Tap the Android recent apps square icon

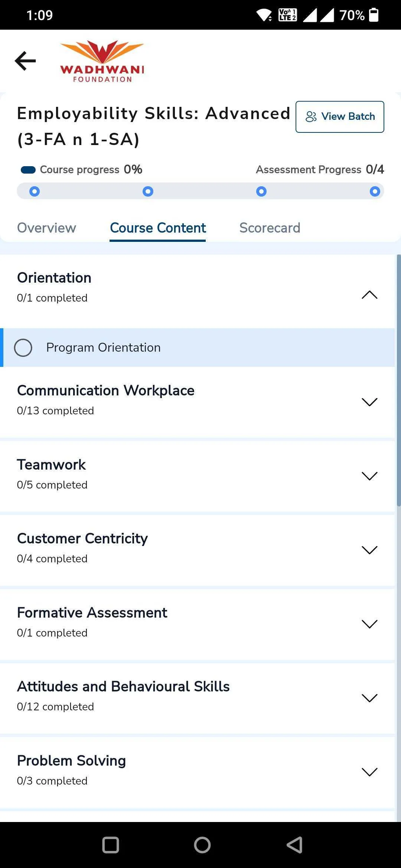coord(111,845)
